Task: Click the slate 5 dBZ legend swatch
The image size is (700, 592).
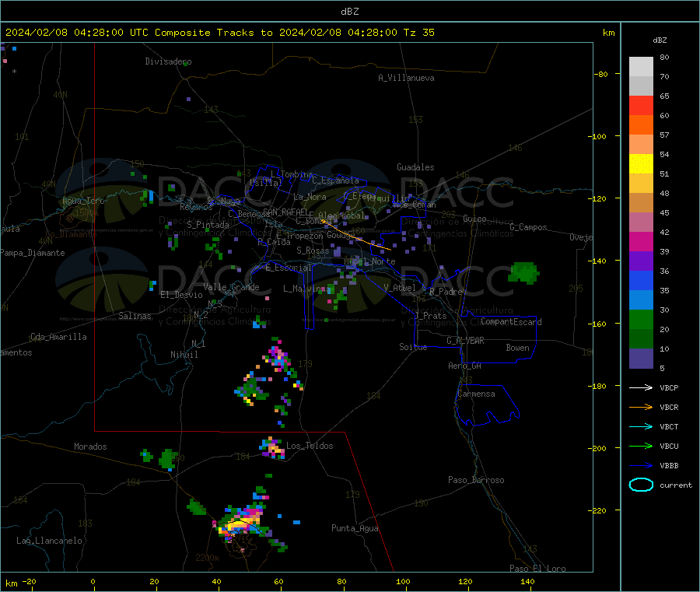Action: (641, 359)
